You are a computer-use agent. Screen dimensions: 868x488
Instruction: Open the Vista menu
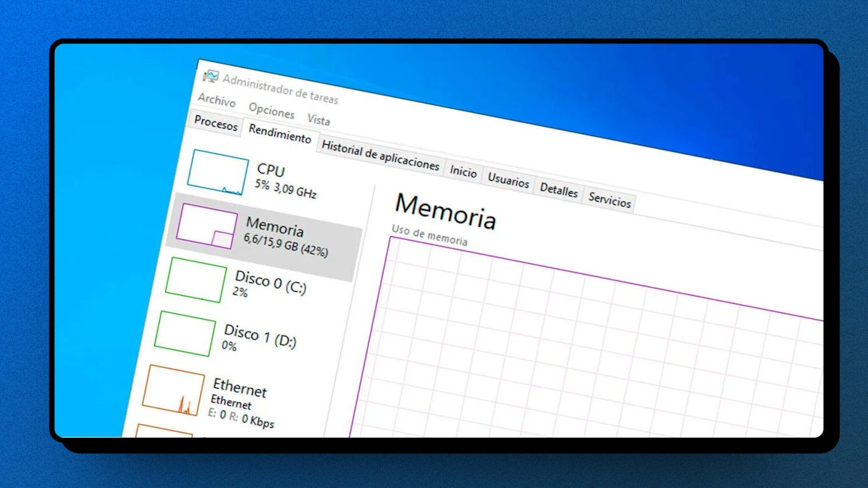pyautogui.click(x=318, y=119)
